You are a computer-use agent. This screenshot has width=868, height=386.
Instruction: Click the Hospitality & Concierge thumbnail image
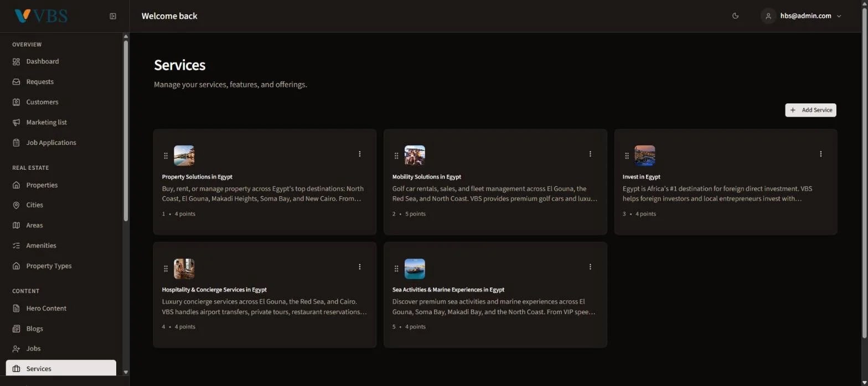[184, 269]
